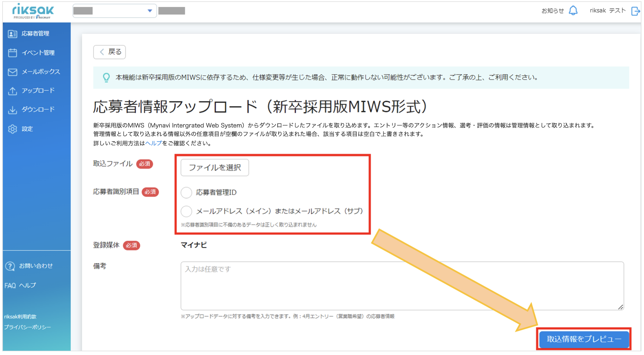Expand the top header dropdown arrow
Viewport: 644px width, 355px height.
(x=150, y=11)
